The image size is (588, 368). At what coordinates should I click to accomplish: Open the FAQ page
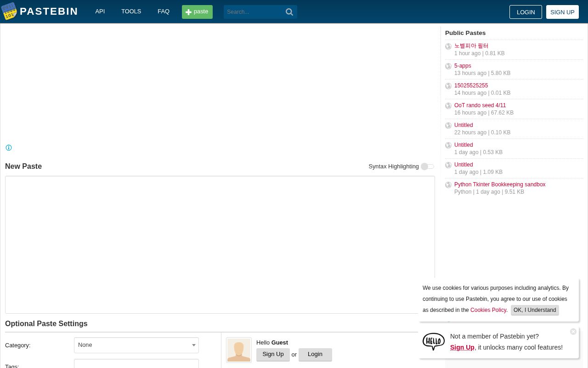(x=164, y=11)
